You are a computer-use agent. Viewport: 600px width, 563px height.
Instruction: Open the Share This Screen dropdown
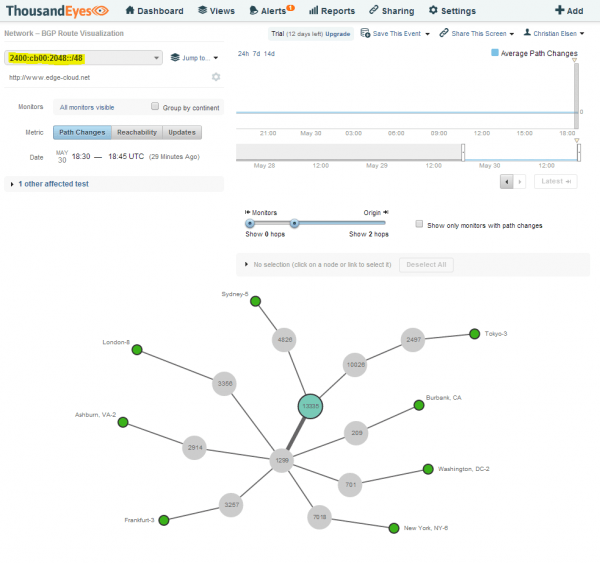(477, 34)
